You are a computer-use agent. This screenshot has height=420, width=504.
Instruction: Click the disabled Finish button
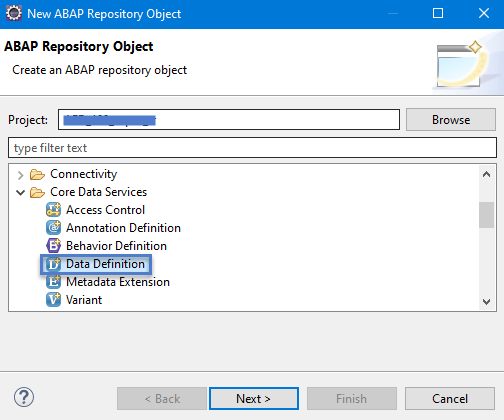tap(352, 399)
